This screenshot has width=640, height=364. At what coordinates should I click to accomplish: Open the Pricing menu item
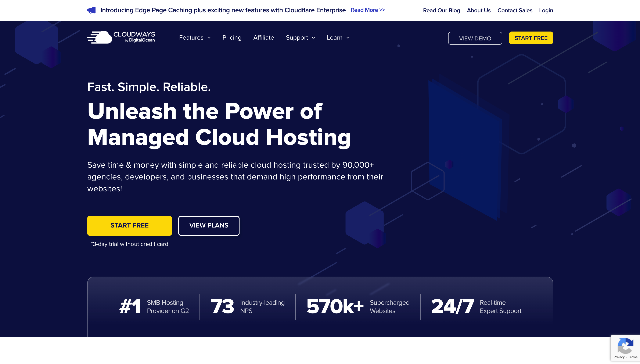pyautogui.click(x=232, y=37)
